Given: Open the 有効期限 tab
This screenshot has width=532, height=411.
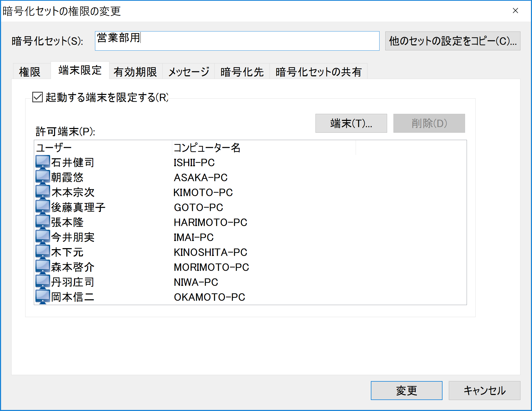Looking at the screenshot, I should [135, 72].
